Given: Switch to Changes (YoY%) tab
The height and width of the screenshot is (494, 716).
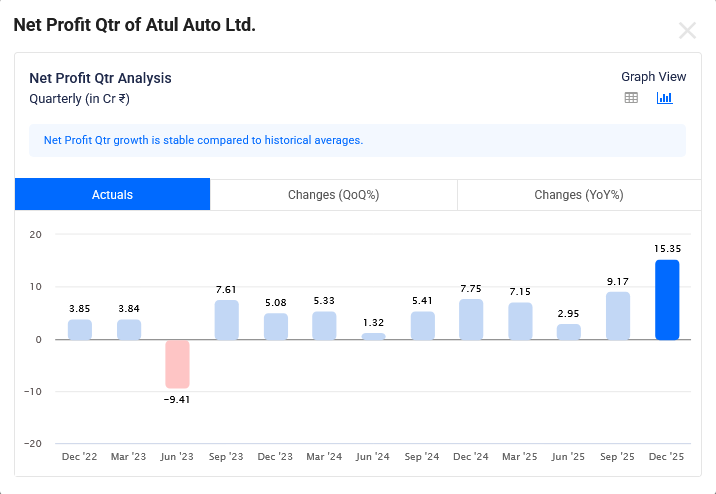Looking at the screenshot, I should pos(579,195).
